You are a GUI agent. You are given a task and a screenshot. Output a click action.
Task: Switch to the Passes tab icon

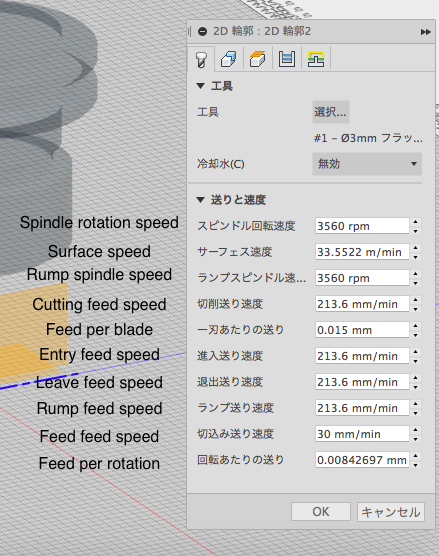point(287,59)
